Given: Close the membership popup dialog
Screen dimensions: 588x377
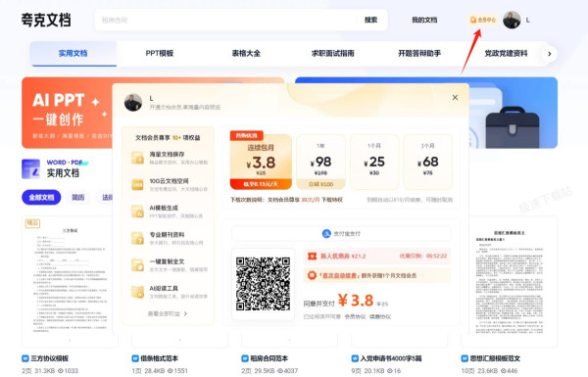Looking at the screenshot, I should coord(455,98).
